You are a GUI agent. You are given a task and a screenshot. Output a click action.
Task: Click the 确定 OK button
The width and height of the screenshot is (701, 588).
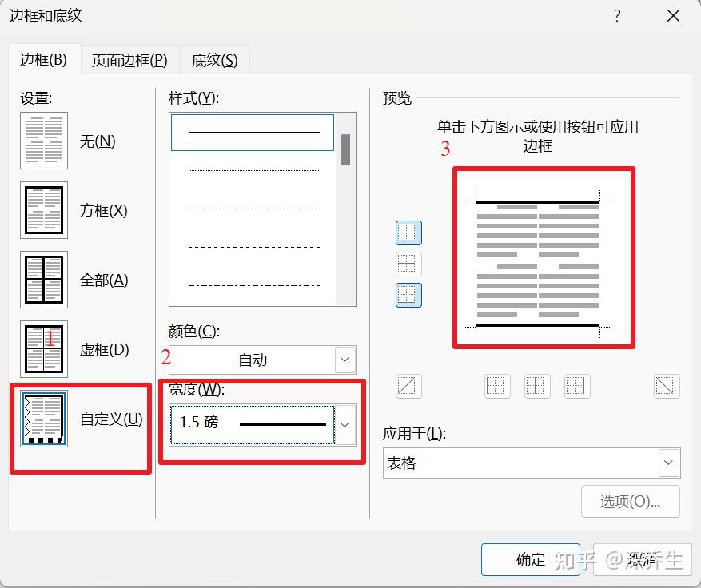531,559
